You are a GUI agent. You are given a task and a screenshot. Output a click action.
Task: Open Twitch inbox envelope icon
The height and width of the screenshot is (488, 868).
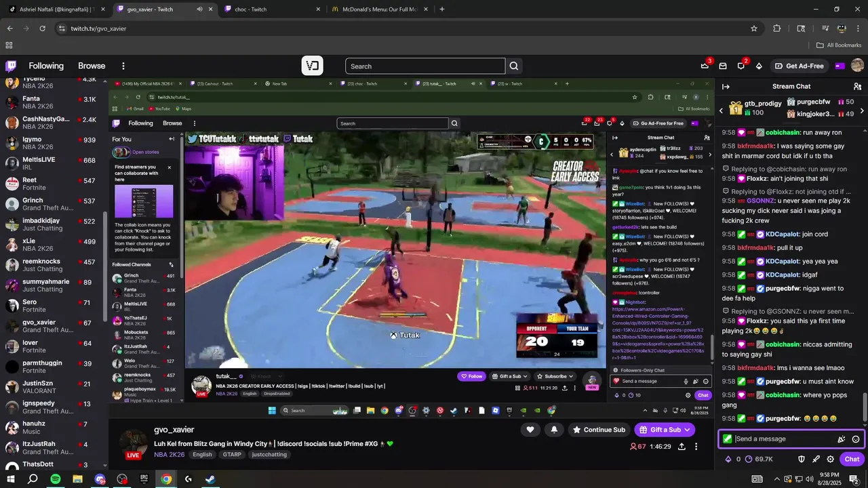723,66
